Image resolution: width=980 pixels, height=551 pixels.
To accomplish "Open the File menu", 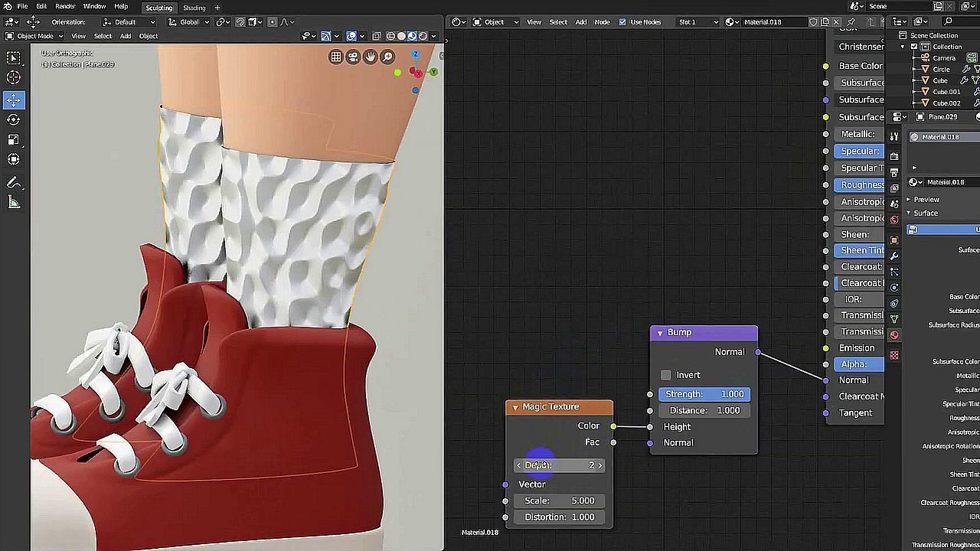I will [23, 6].
